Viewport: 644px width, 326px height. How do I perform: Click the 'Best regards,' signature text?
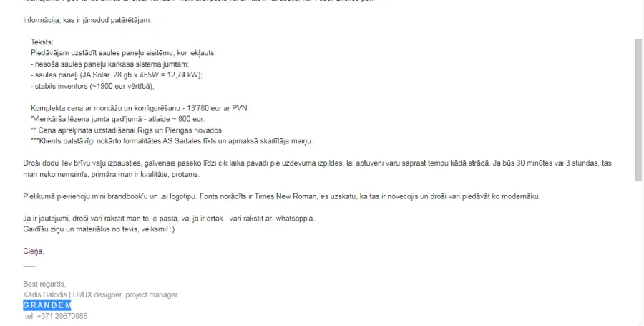pos(44,284)
